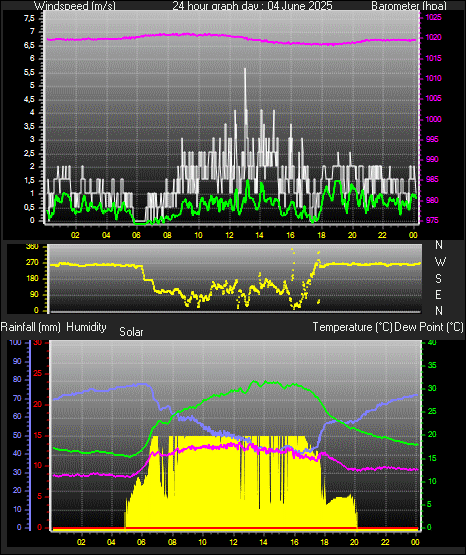Image resolution: width=466 pixels, height=555 pixels.
Task: Select the green 35 temperature axis value
Action: tap(432, 365)
